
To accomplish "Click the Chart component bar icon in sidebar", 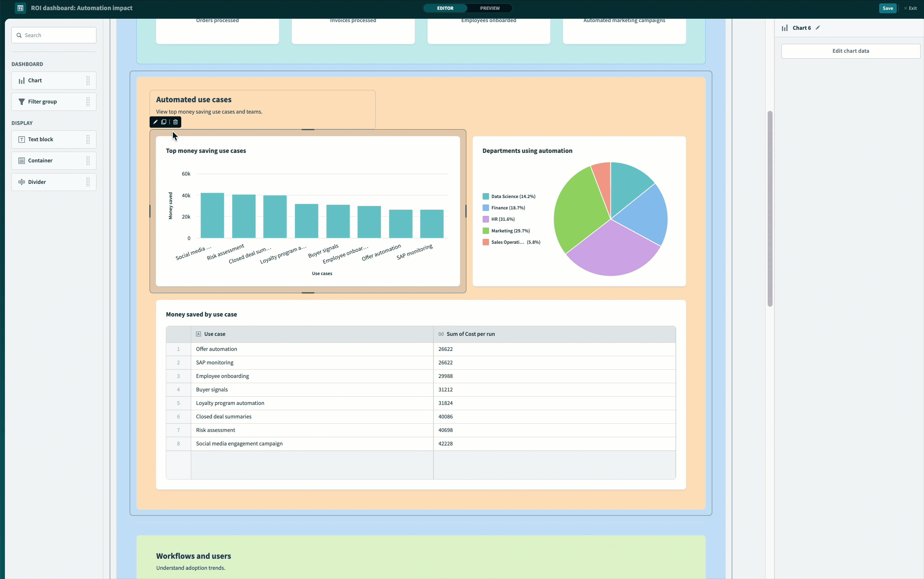I will tap(22, 81).
